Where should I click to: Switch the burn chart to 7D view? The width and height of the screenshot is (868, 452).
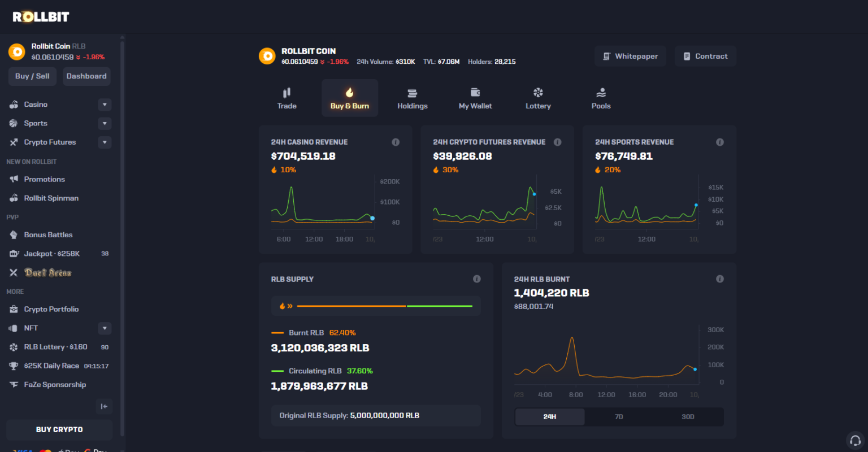pyautogui.click(x=618, y=416)
